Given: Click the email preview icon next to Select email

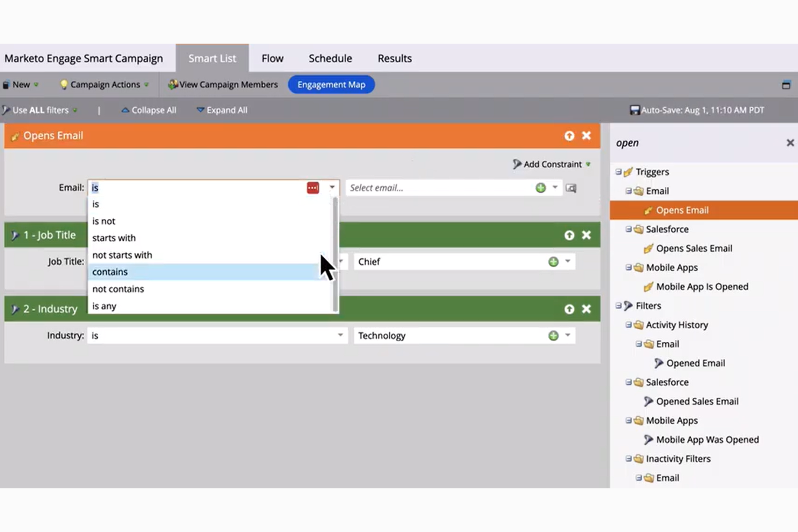Looking at the screenshot, I should [x=571, y=188].
